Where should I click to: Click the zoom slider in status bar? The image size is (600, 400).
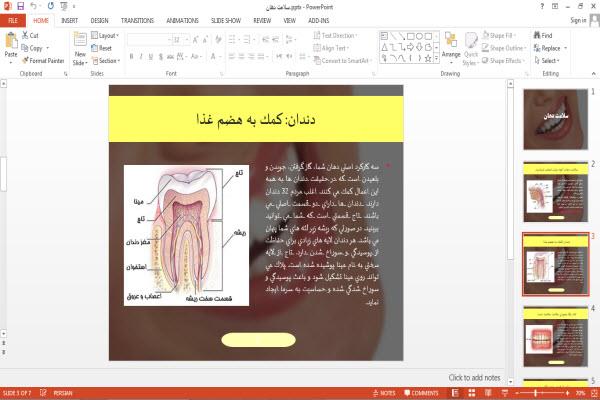pos(541,393)
